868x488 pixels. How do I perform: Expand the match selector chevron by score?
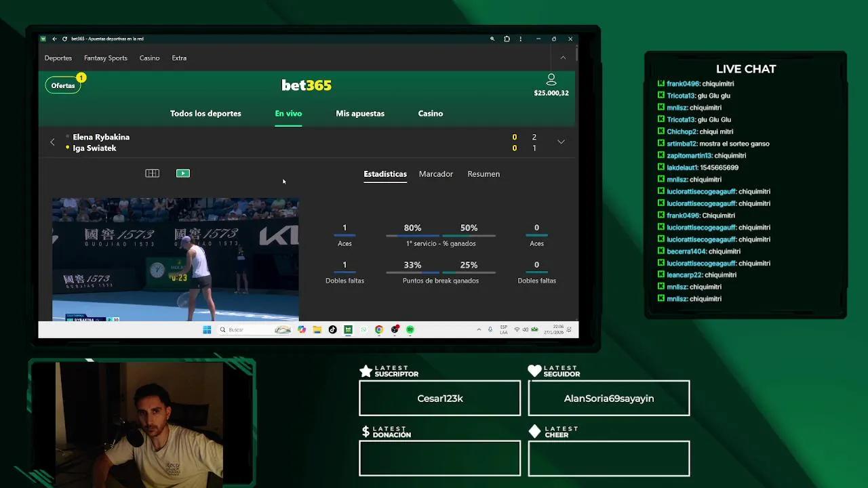[x=561, y=142]
